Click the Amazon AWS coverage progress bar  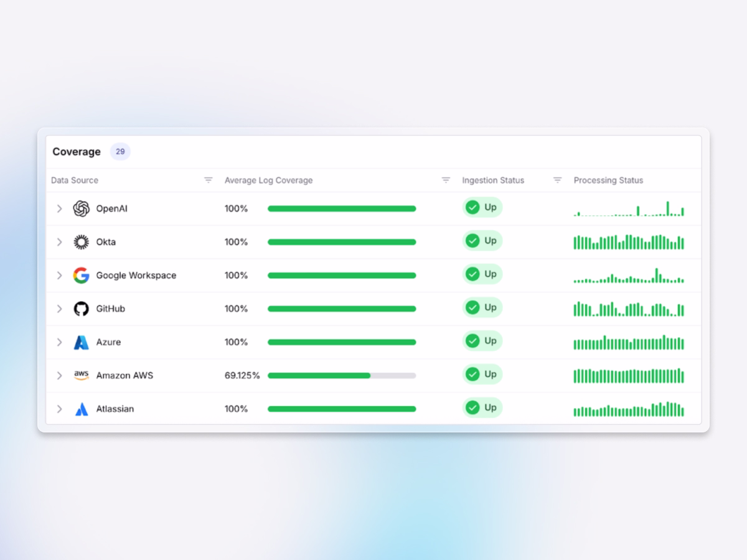pos(341,375)
